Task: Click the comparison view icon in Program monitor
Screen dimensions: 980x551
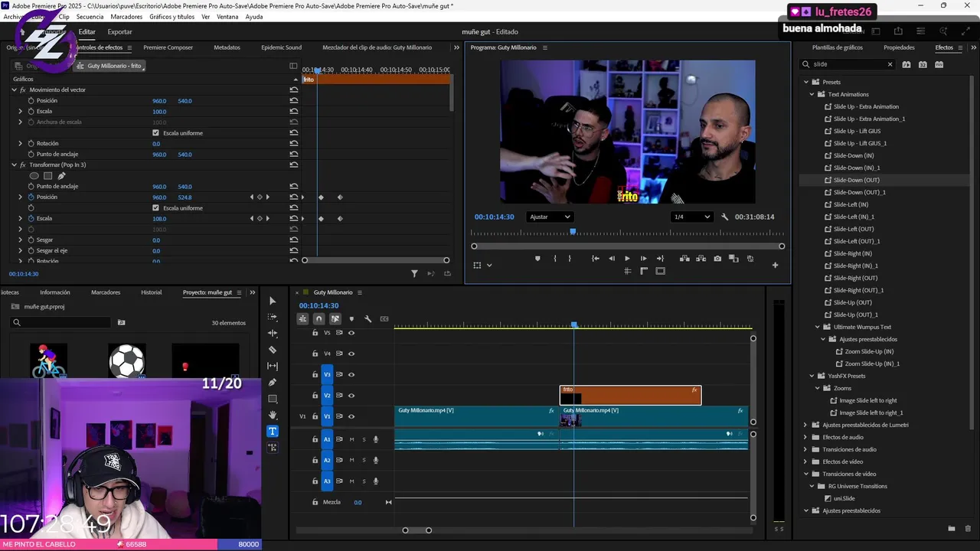Action: point(734,259)
